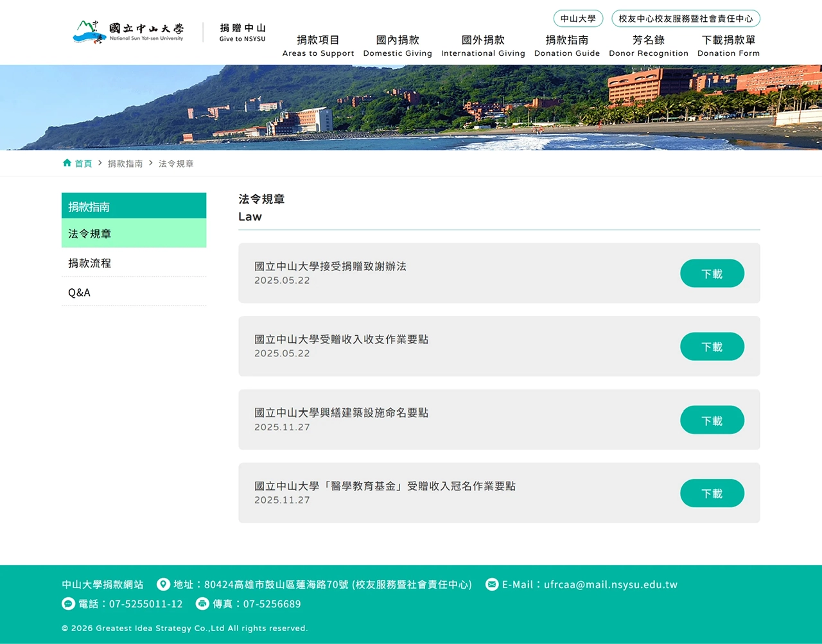Open 校友中心校友服務暨社會責任中心 button
This screenshot has height=644, width=822.
point(686,19)
